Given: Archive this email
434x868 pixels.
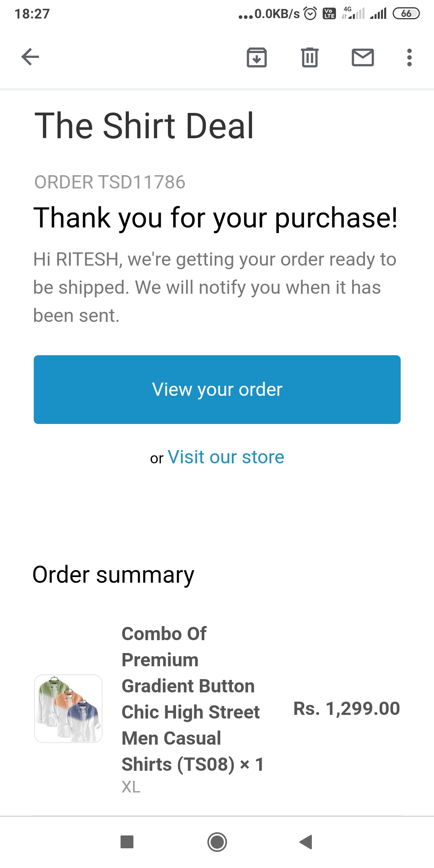Looking at the screenshot, I should (257, 57).
